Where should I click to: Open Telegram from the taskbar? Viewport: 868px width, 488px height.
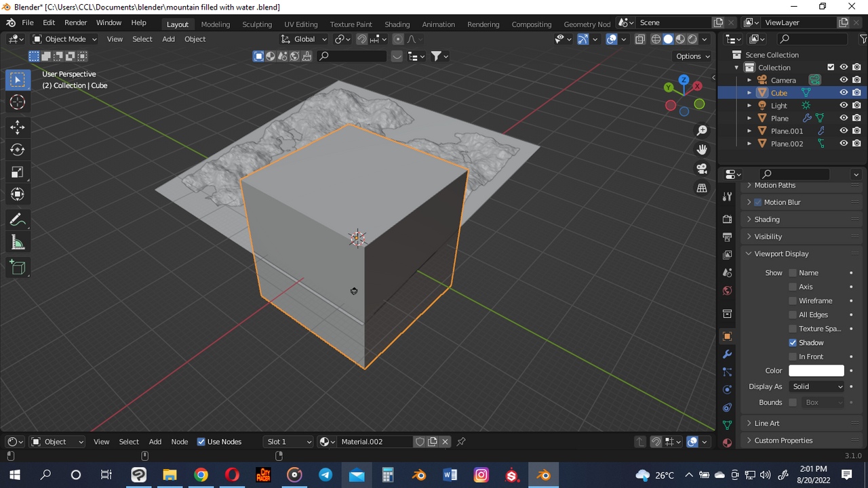[325, 475]
